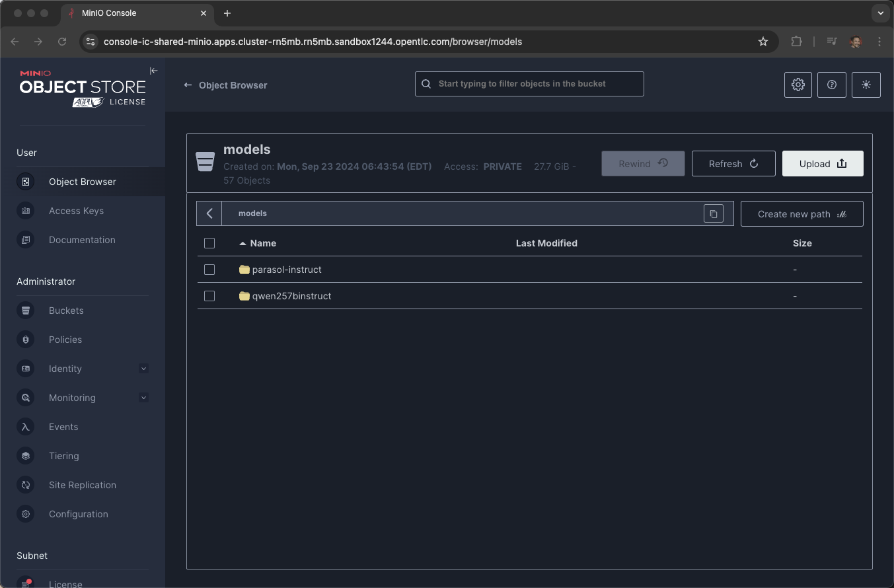Collapse the sidebar using the arrow icon
This screenshot has width=894, height=588.
coord(153,71)
